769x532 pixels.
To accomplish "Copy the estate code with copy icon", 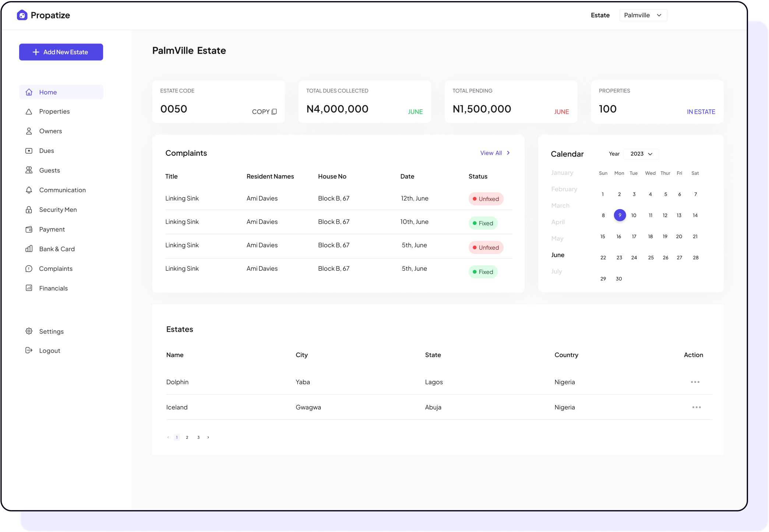I will tap(274, 112).
